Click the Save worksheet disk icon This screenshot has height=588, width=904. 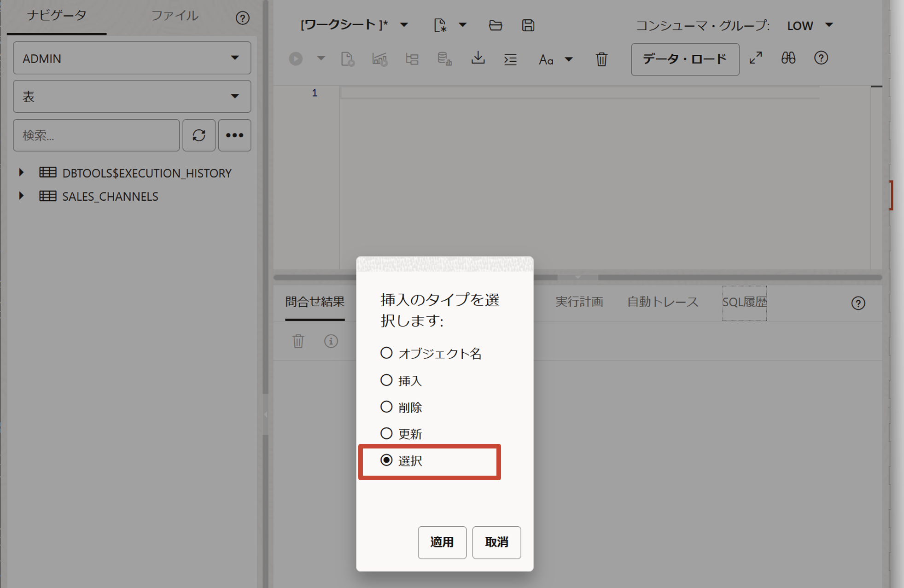point(528,25)
